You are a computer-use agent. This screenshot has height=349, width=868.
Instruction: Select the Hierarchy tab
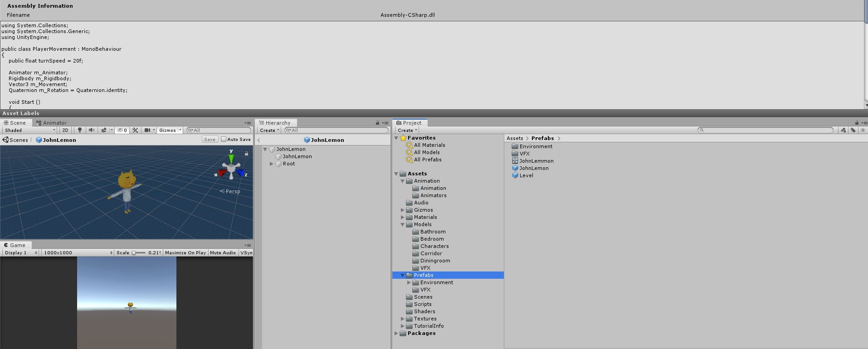pyautogui.click(x=275, y=123)
